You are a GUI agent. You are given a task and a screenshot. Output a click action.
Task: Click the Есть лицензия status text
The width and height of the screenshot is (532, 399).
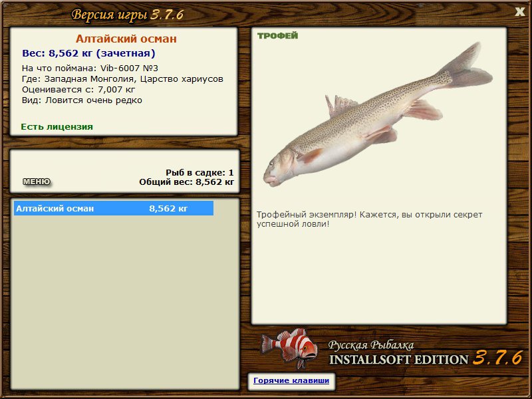click(57, 127)
